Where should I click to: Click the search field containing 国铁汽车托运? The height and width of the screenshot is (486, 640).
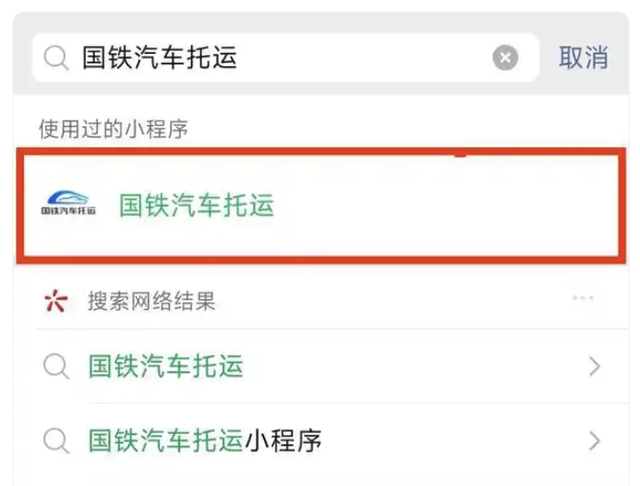pos(286,58)
